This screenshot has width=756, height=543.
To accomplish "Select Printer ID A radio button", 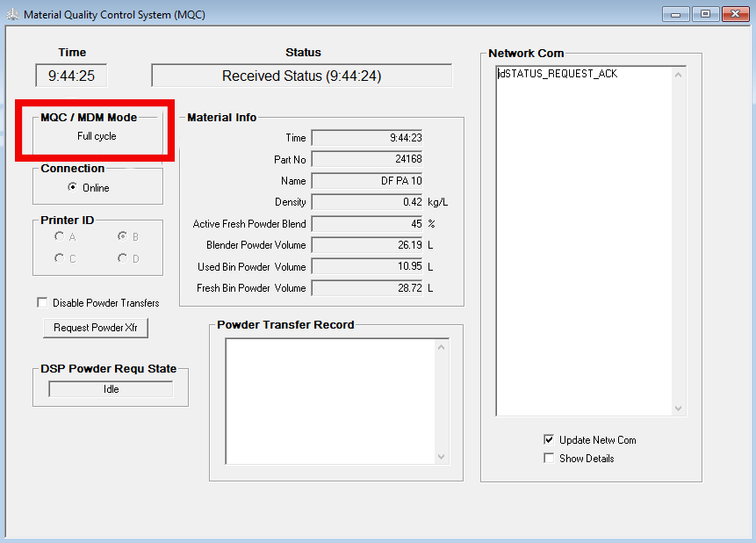I will [59, 236].
